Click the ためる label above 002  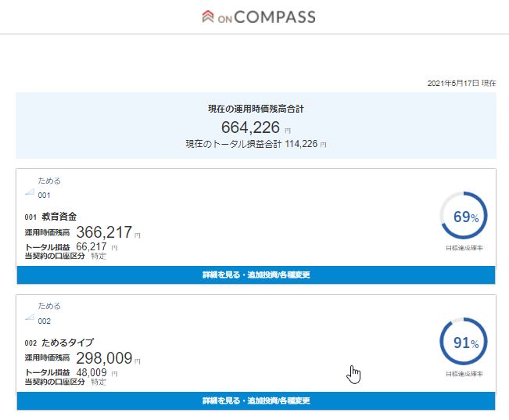coord(49,306)
